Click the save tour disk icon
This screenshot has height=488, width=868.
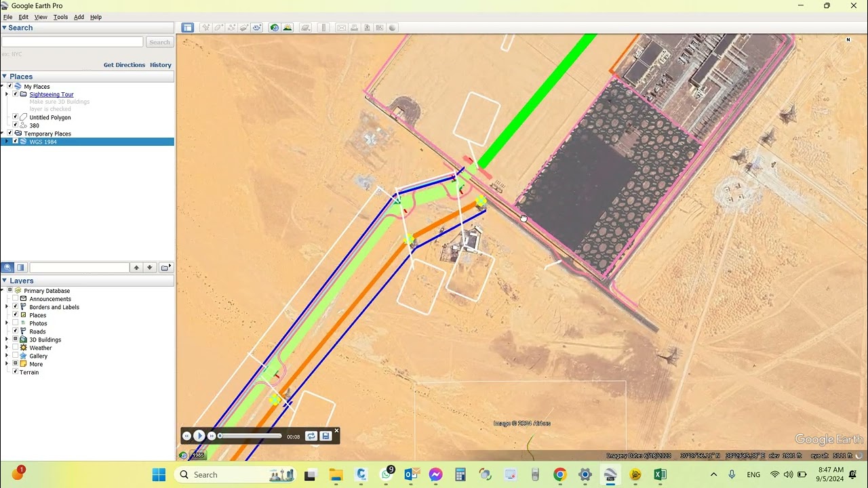click(325, 436)
